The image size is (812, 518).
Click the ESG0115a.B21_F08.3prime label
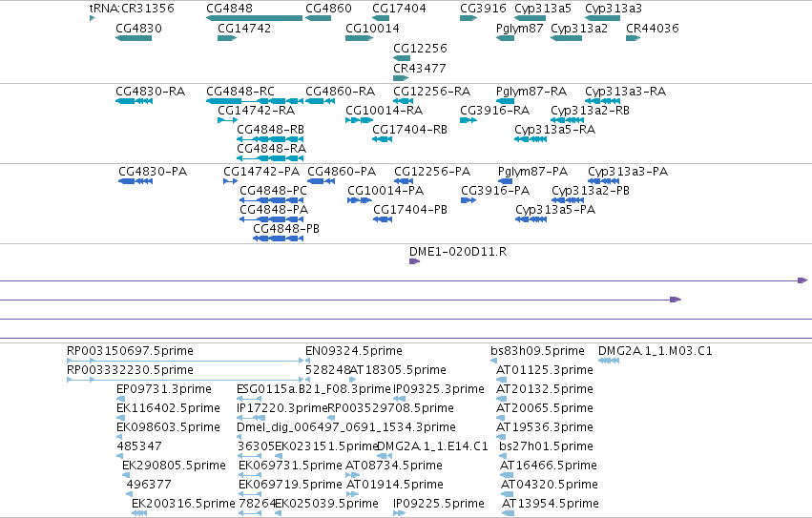pos(313,389)
